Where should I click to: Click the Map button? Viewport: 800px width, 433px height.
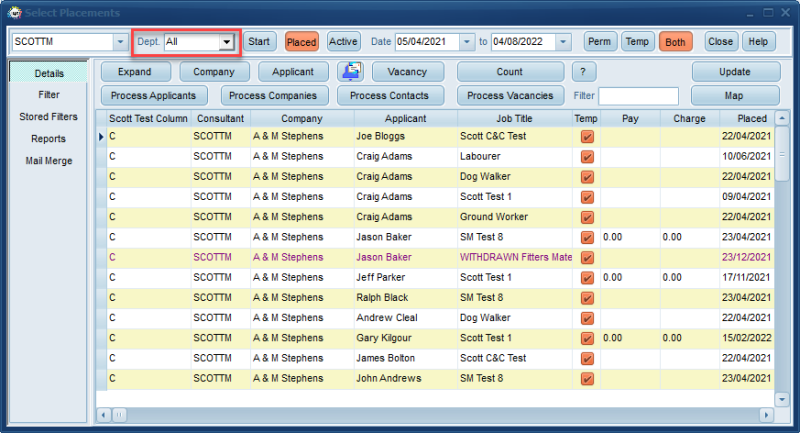(x=734, y=95)
